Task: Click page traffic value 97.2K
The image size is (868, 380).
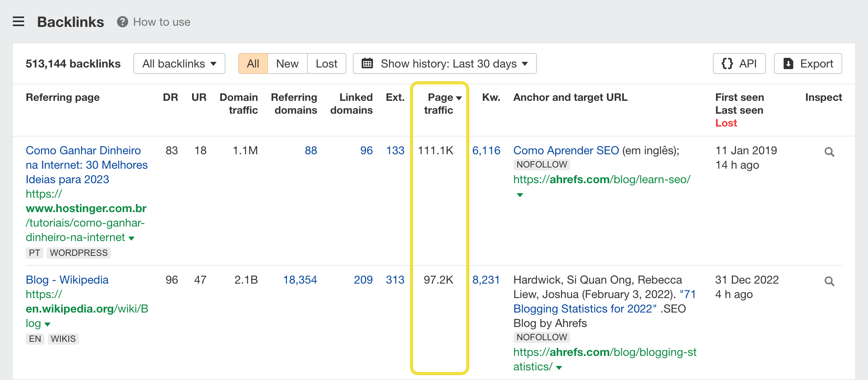Action: click(438, 280)
